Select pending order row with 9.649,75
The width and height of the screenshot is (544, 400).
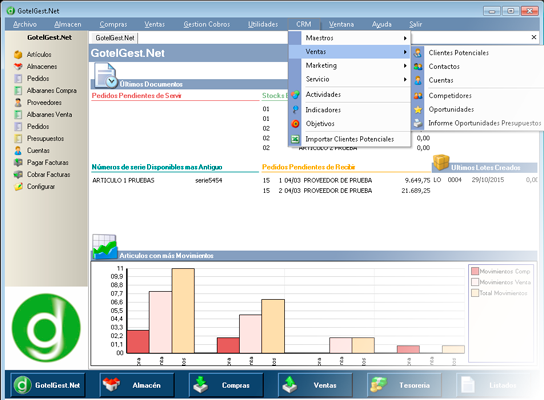coord(346,180)
